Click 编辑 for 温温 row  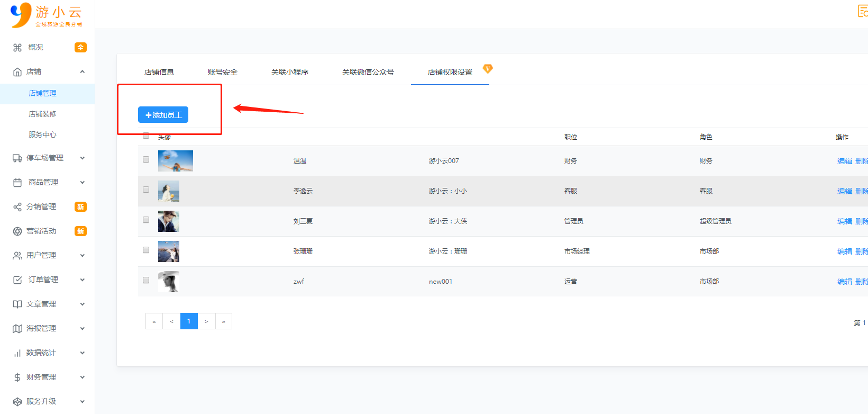845,161
